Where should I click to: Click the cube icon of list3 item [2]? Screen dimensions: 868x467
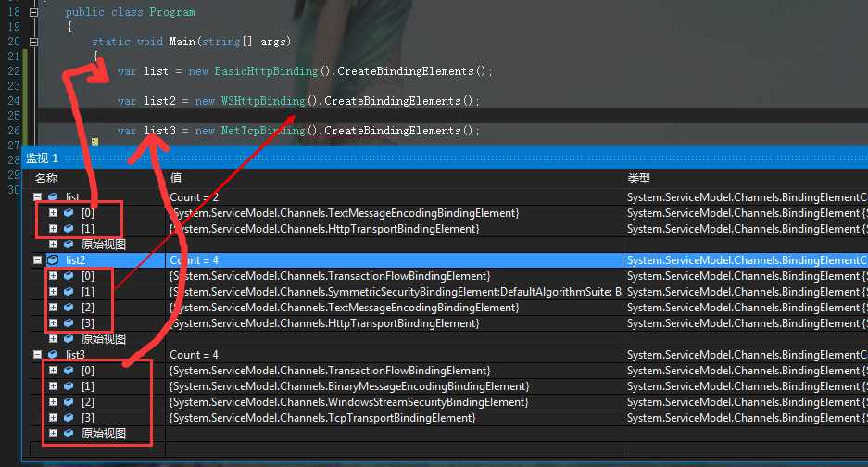pyautogui.click(x=69, y=401)
